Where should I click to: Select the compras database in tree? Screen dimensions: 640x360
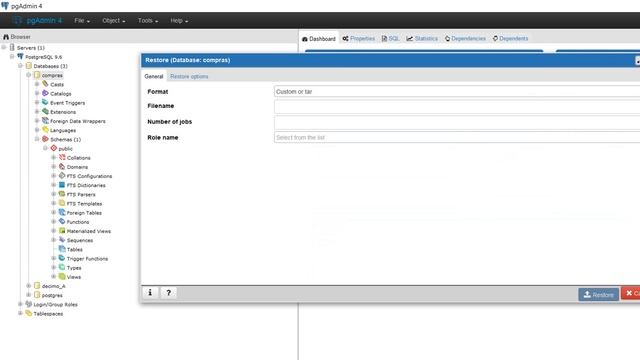[52, 75]
